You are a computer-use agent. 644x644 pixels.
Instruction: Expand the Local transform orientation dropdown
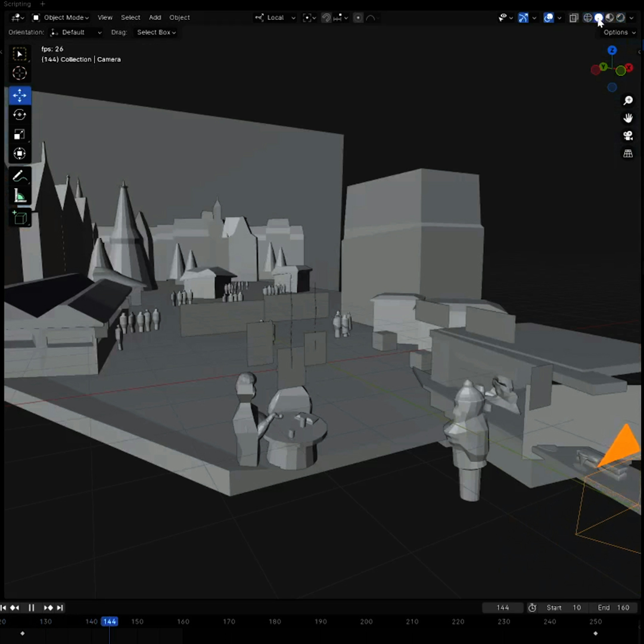pyautogui.click(x=275, y=18)
